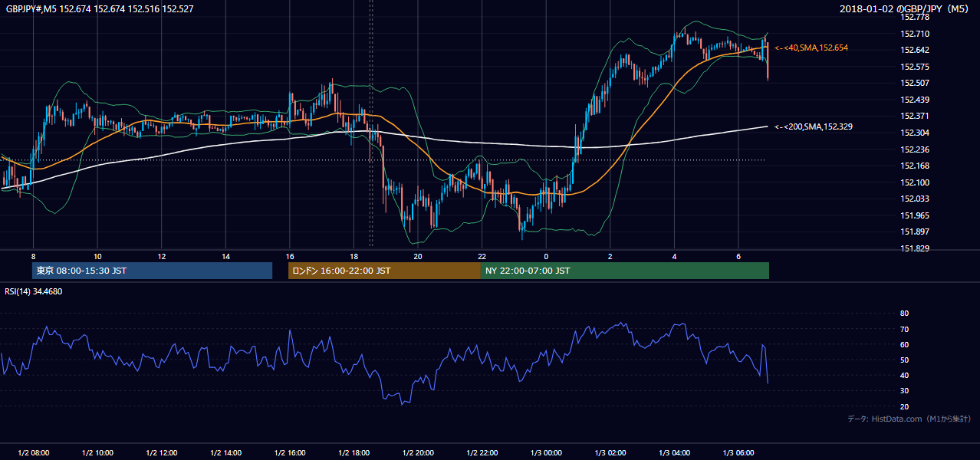This screenshot has height=460, width=980.
Task: Click the 1/2 20:00 time axis label
Action: click(x=418, y=453)
